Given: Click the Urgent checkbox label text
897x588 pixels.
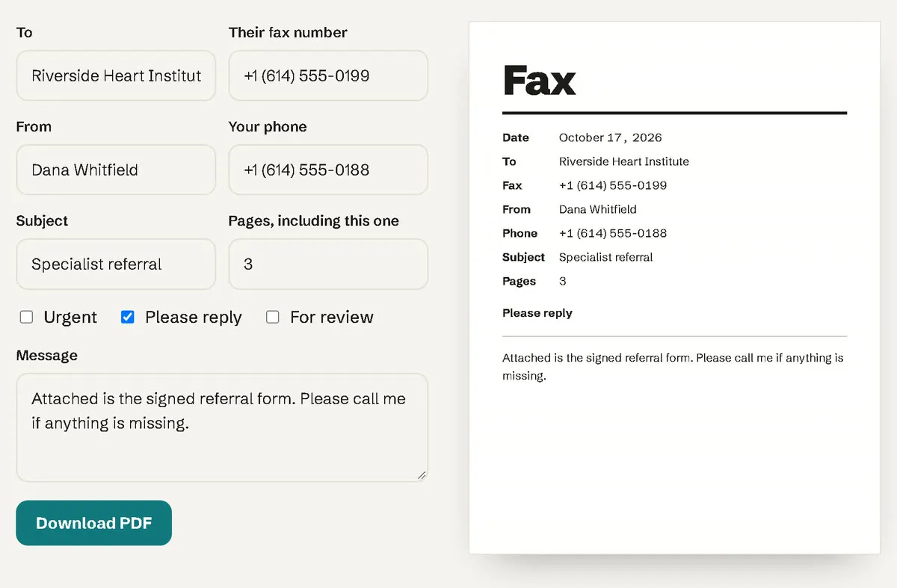Looking at the screenshot, I should (x=70, y=317).
